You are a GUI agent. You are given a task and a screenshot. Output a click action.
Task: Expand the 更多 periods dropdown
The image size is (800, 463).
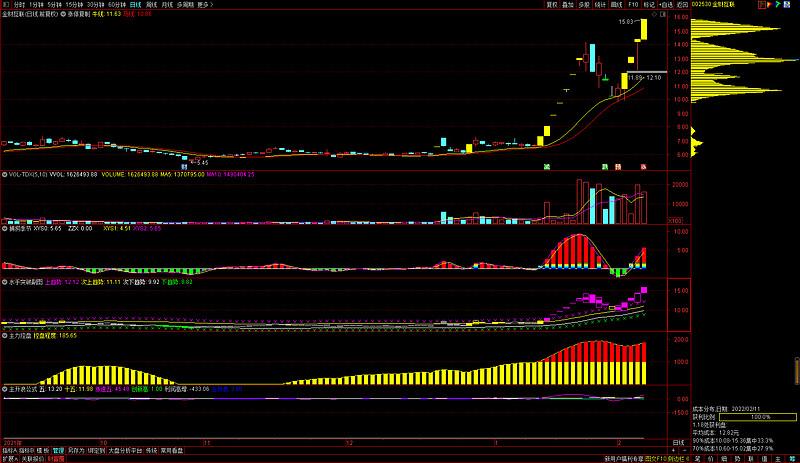[205, 4]
